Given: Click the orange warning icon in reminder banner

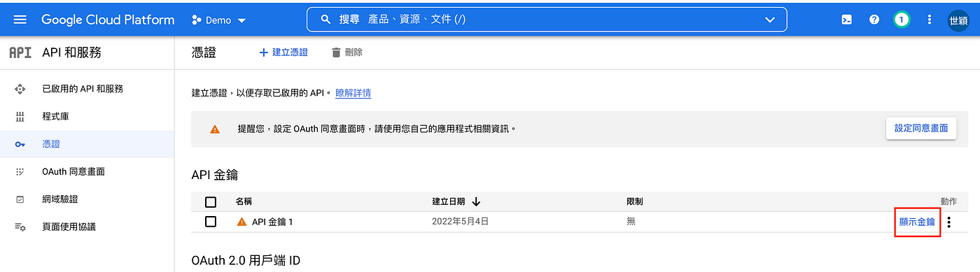Looking at the screenshot, I should click(215, 129).
